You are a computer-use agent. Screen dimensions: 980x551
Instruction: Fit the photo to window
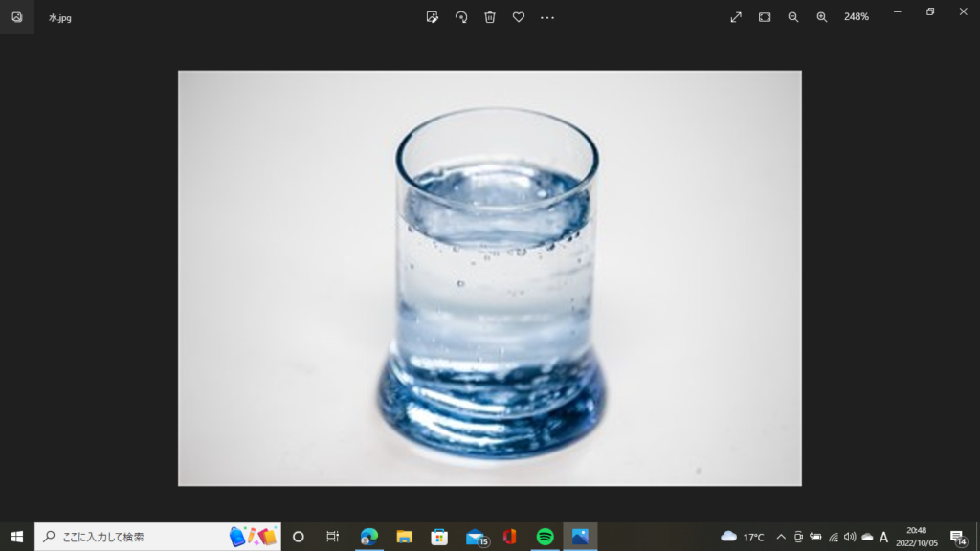pyautogui.click(x=765, y=17)
